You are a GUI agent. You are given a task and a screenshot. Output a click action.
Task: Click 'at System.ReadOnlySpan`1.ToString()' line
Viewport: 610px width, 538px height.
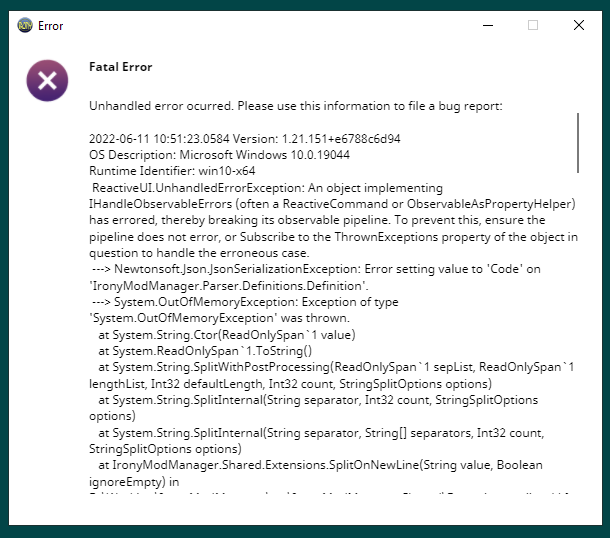pos(205,351)
